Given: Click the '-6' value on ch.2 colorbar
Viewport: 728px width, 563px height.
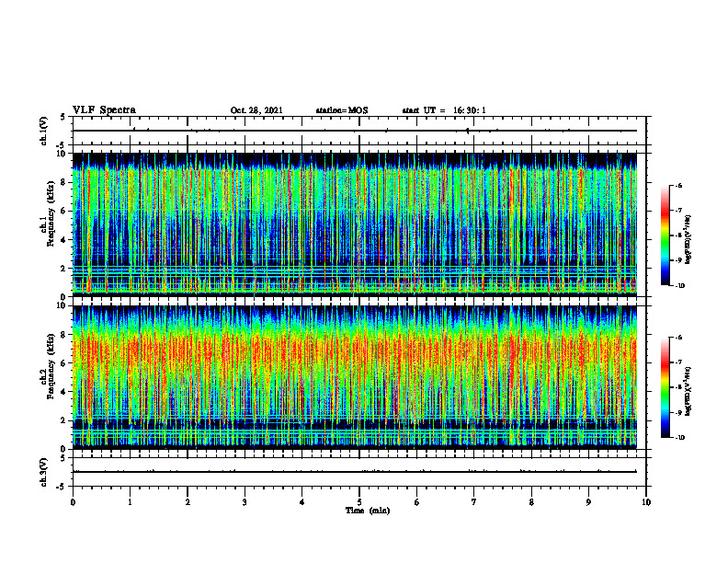Looking at the screenshot, I should pyautogui.click(x=678, y=338).
